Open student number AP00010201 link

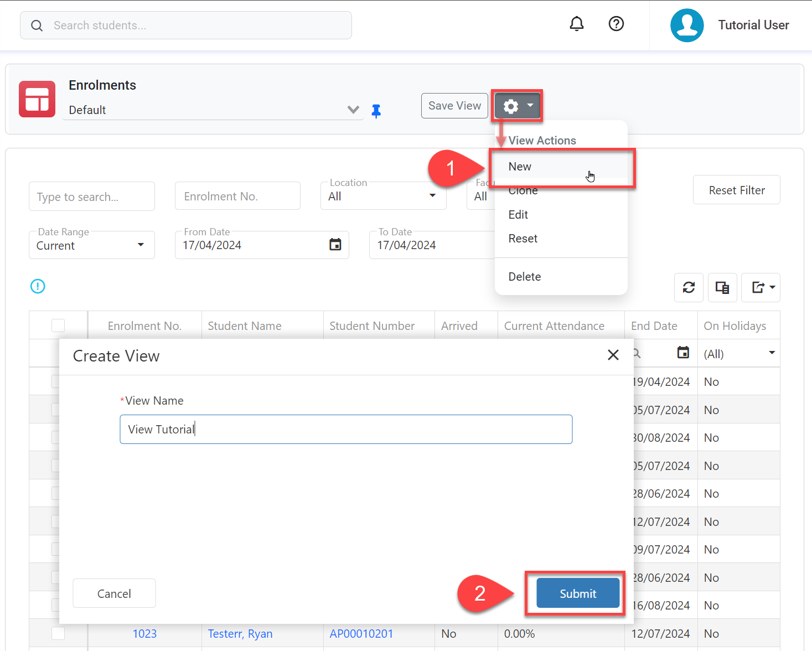click(361, 634)
